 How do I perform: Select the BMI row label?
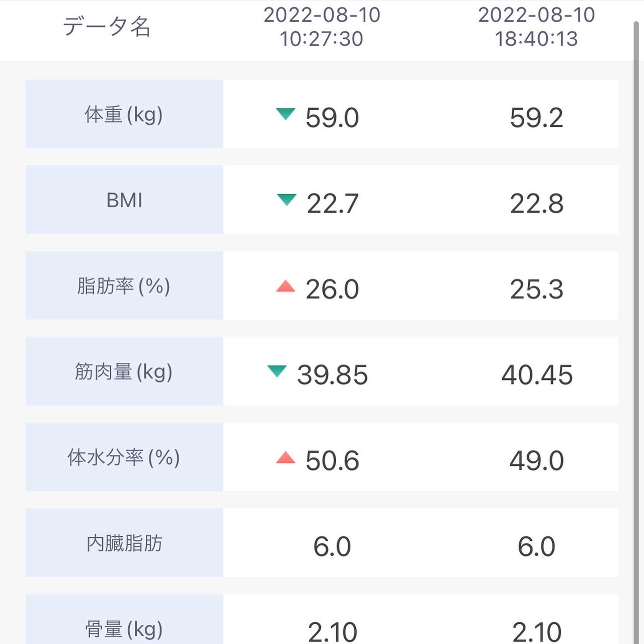tap(124, 200)
